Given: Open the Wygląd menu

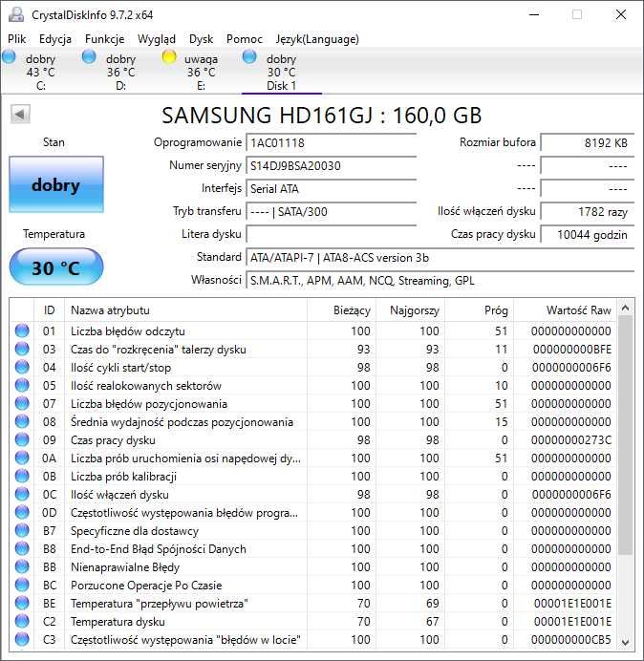Looking at the screenshot, I should [x=157, y=39].
